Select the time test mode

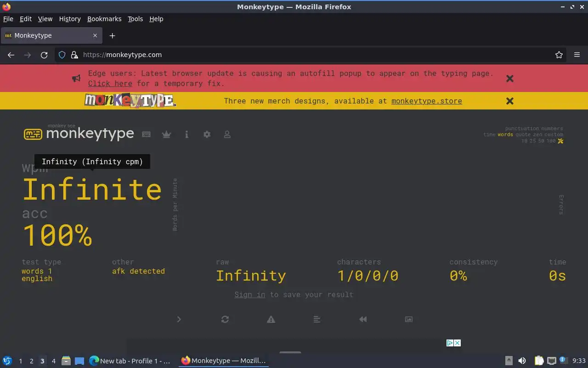click(x=489, y=135)
